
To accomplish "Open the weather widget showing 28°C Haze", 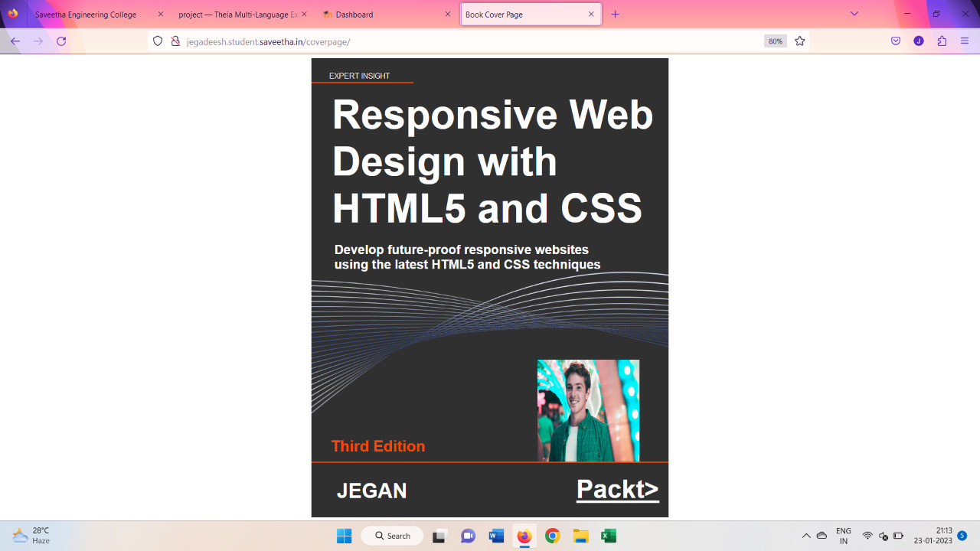I will point(32,536).
